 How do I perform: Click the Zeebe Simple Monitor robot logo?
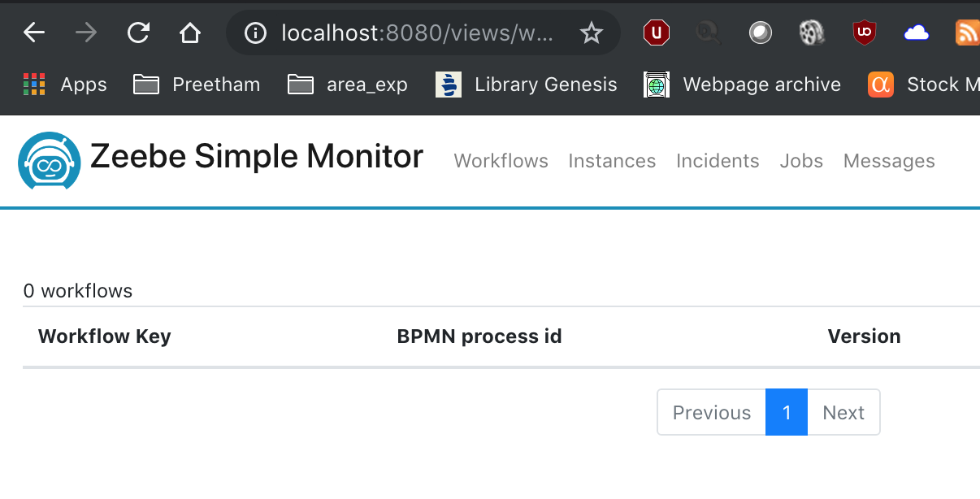(x=49, y=160)
